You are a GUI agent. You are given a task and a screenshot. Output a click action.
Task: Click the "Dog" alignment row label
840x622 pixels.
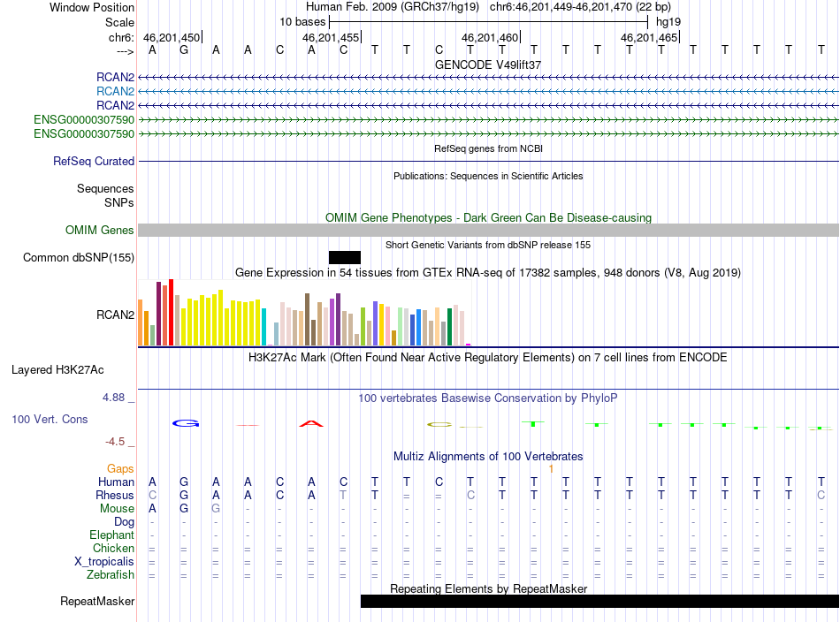[x=124, y=522]
